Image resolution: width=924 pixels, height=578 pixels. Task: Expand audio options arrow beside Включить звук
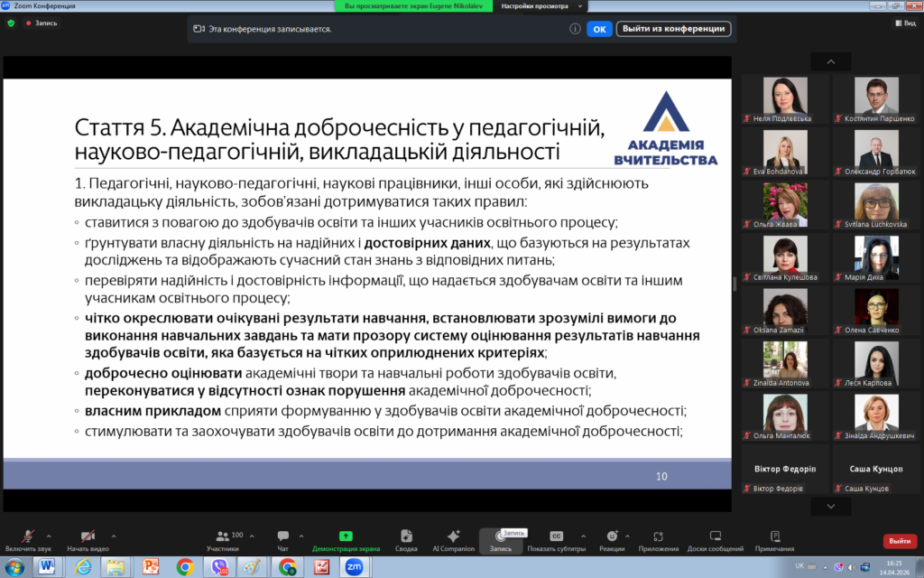pyautogui.click(x=49, y=535)
